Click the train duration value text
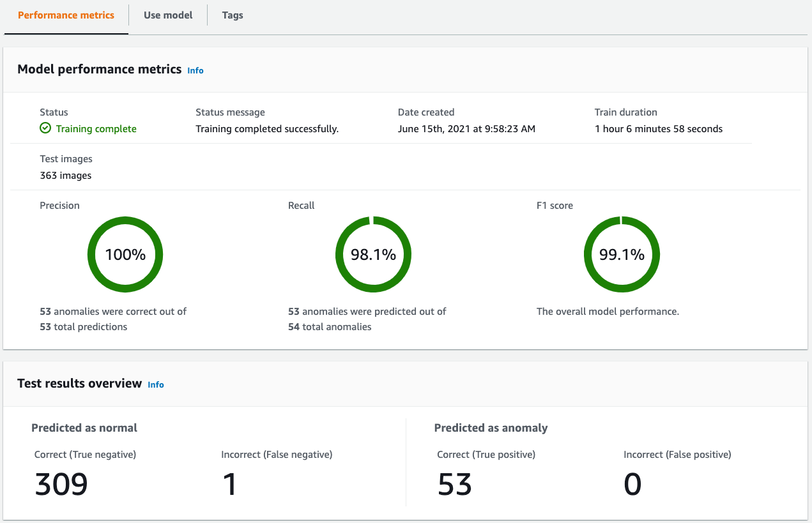 tap(658, 129)
